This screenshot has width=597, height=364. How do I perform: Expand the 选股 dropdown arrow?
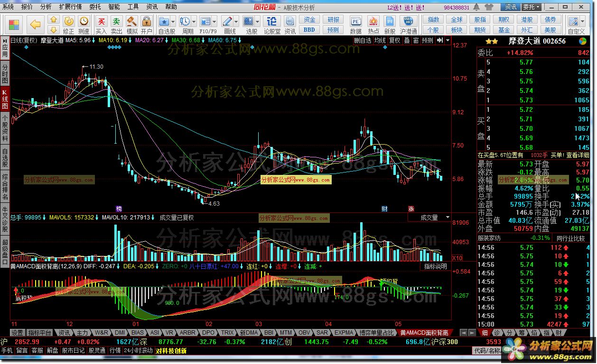pyautogui.click(x=258, y=21)
